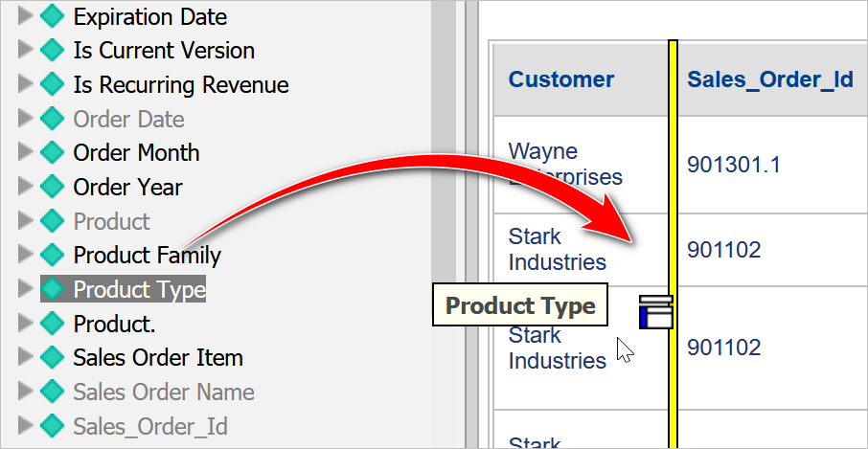Expand the Sales_Order_Id node arrow
Image resolution: width=868 pixels, height=449 pixels.
pyautogui.click(x=25, y=426)
